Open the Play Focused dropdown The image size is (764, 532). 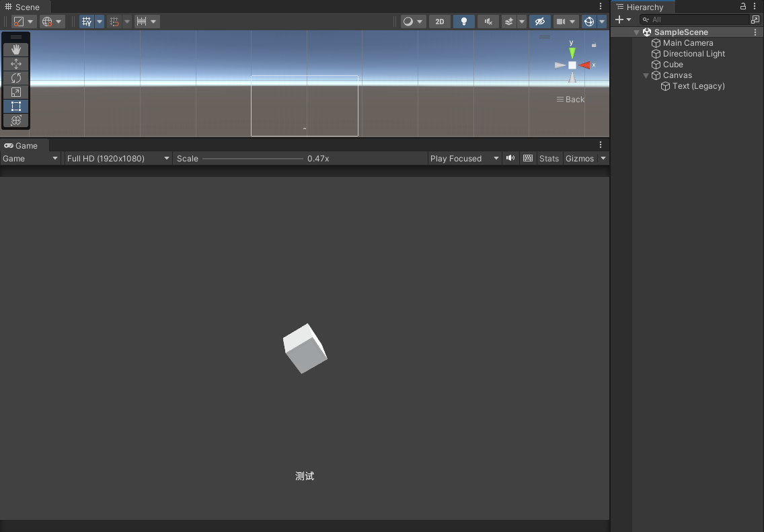[464, 159]
